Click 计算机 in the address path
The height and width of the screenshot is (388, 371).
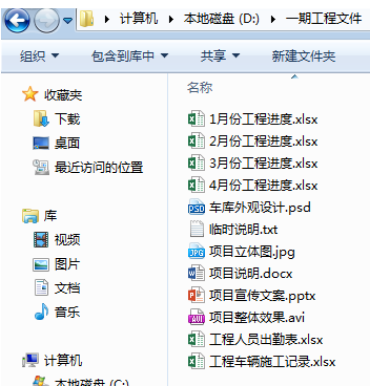(x=139, y=18)
